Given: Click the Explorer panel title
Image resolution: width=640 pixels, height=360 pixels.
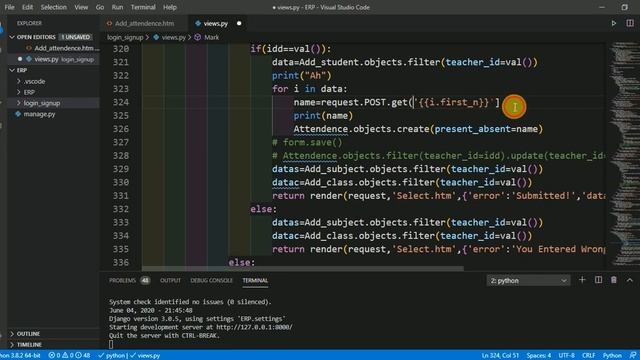Looking at the screenshot, I should click(29, 23).
